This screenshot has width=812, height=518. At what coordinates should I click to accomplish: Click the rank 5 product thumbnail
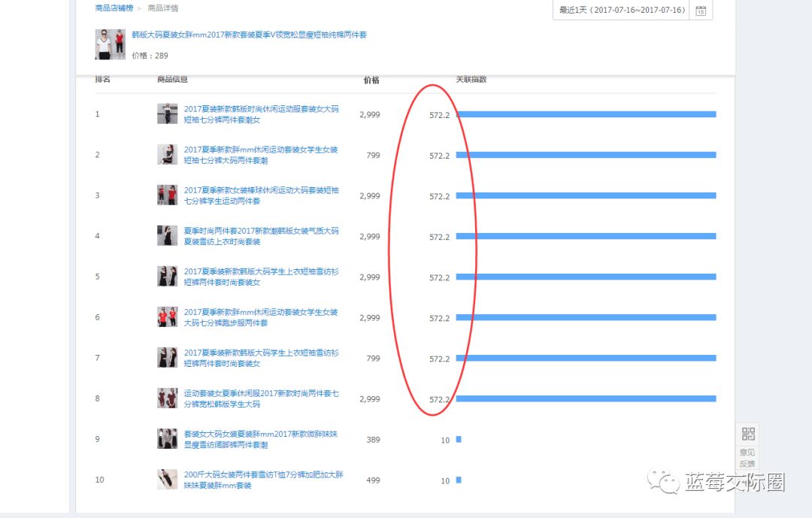(167, 276)
